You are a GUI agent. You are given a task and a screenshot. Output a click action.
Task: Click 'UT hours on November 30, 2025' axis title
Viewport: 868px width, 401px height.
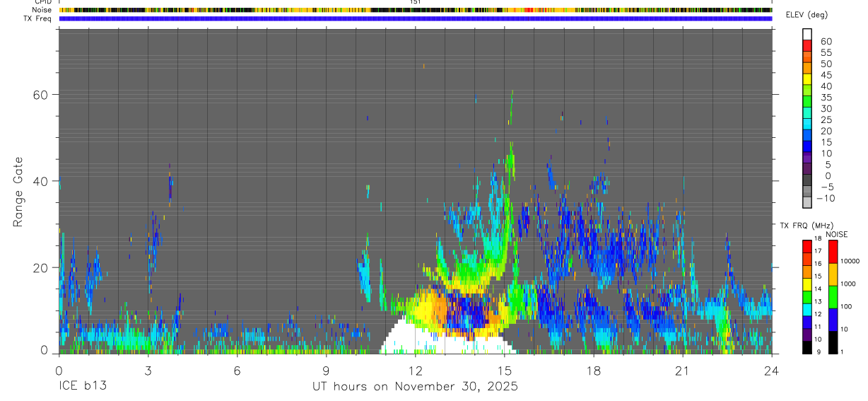pyautogui.click(x=415, y=386)
